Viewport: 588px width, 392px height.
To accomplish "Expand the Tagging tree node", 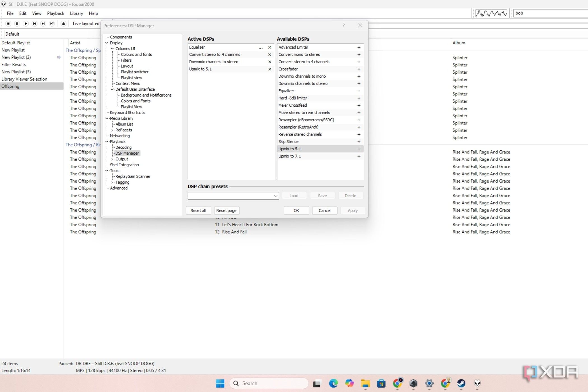I will [112, 182].
